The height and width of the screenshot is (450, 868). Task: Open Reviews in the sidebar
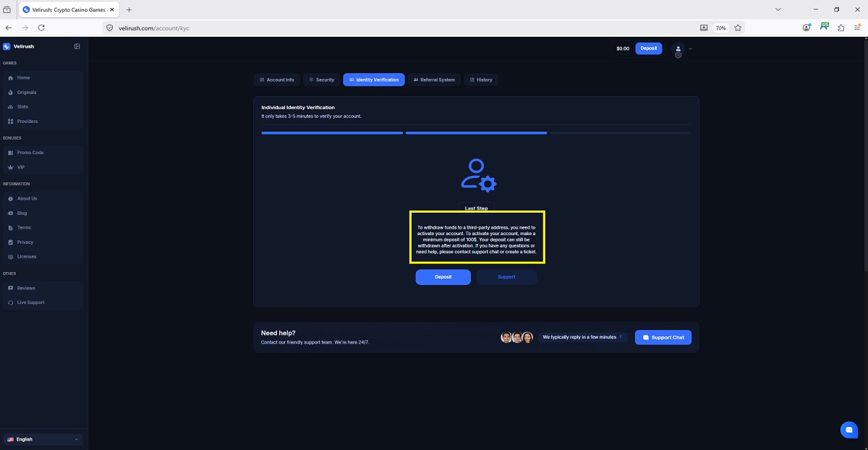pos(43,288)
